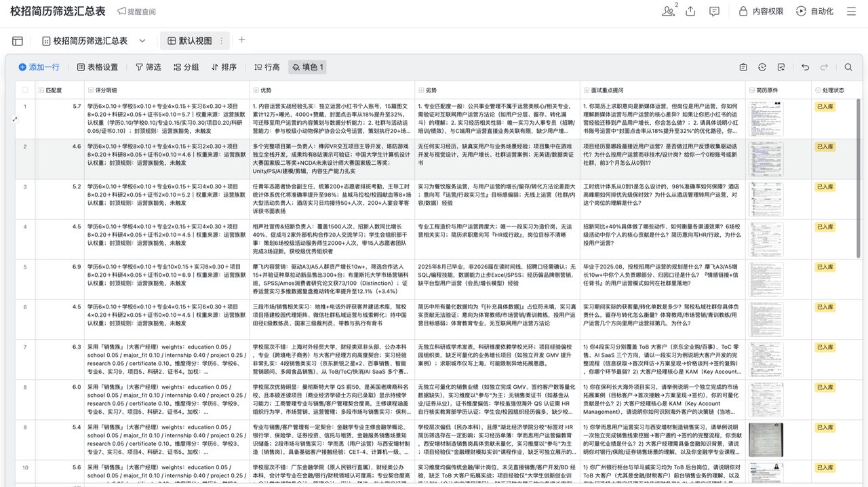This screenshot has height=487, width=868.
Task: Open the 分组 group menu
Action: (x=186, y=67)
